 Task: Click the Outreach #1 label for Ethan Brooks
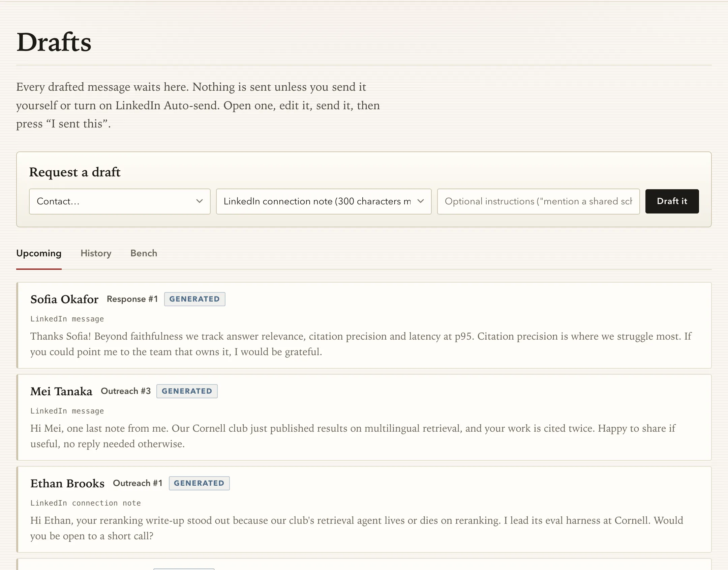click(x=138, y=483)
